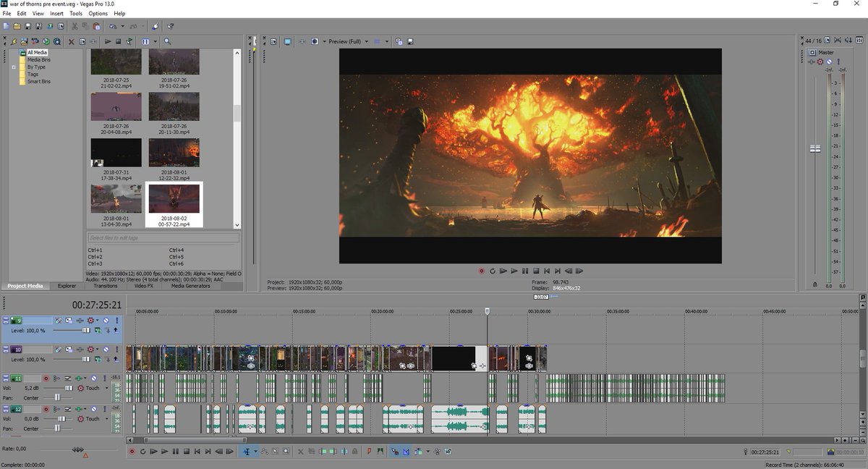This screenshot has width=868, height=469.
Task: Select the Tags folder in the tree
Action: 33,74
